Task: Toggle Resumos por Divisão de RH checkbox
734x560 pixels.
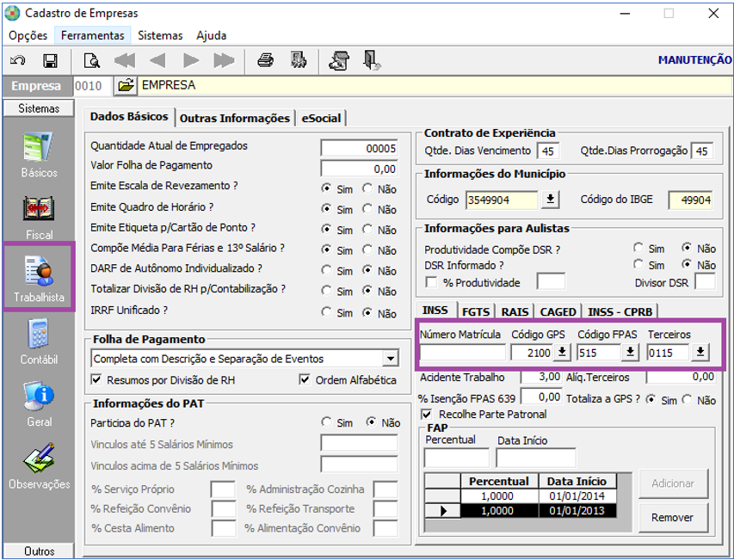Action: coord(96,380)
